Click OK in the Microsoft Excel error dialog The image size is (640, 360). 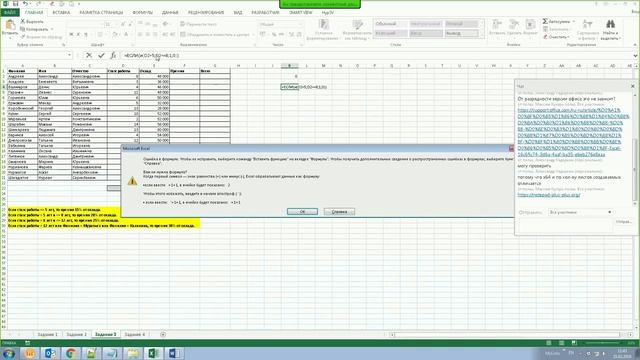[302, 211]
